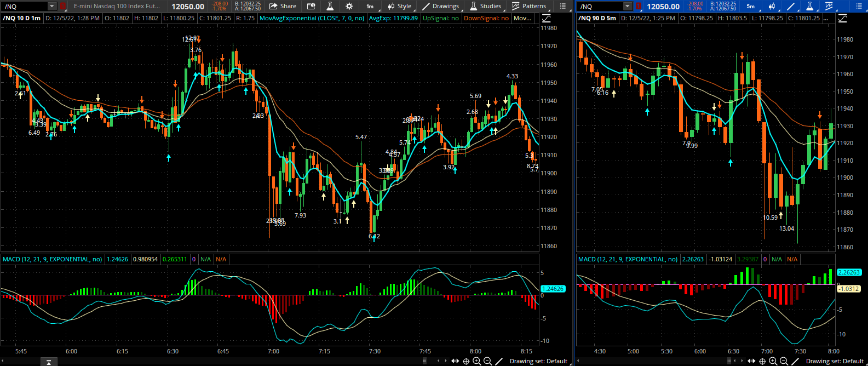Open the Drawings menu
The image size is (868, 366).
pos(441,6)
